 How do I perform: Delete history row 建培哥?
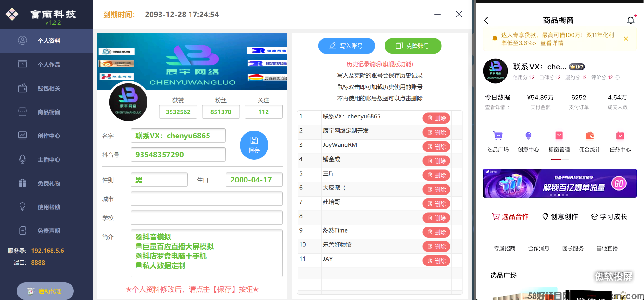(x=436, y=204)
